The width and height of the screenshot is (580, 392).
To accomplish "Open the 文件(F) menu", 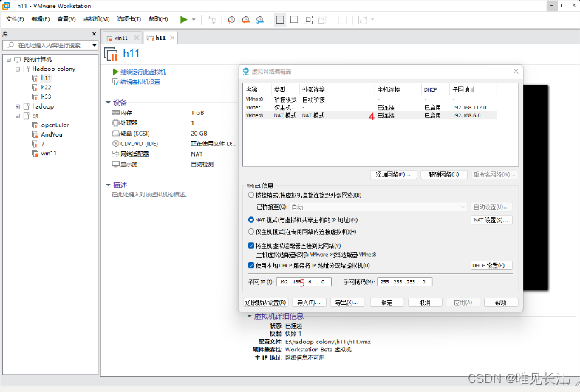I will pyautogui.click(x=15, y=19).
